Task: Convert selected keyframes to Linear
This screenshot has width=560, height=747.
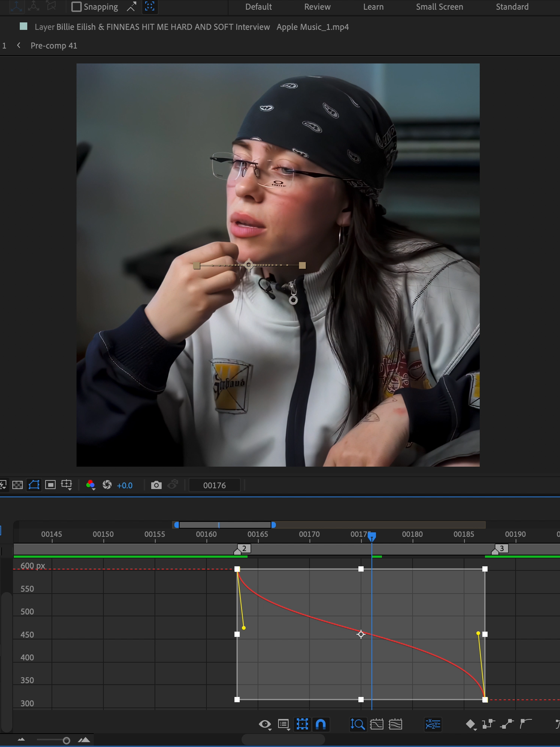Action: (507, 724)
